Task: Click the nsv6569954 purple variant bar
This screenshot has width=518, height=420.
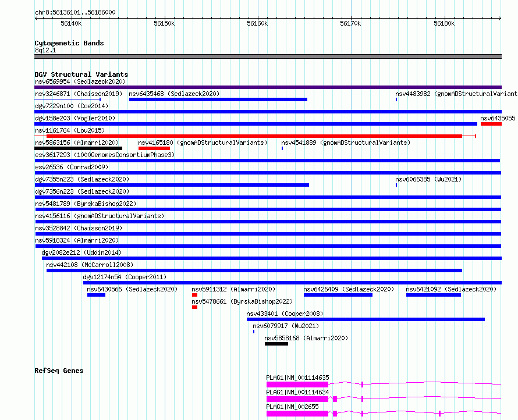Action: 268,87
